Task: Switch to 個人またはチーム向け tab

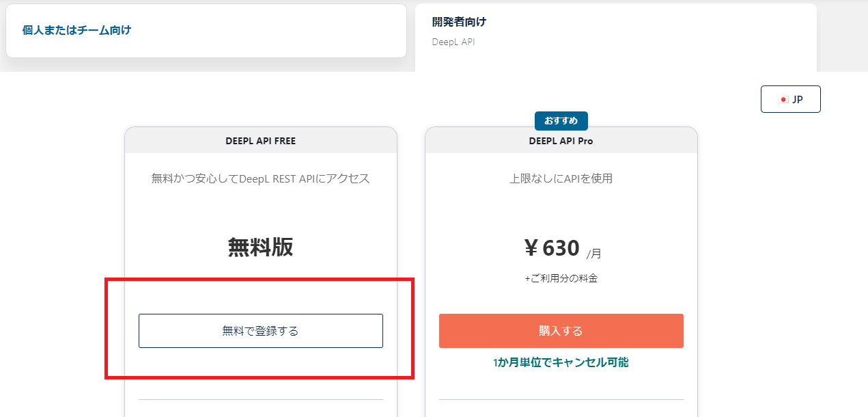Action: [206, 31]
